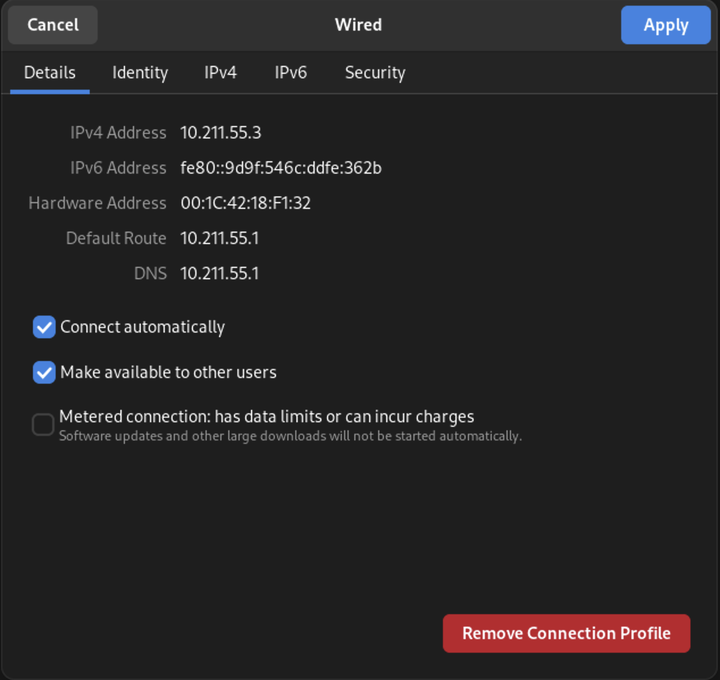Open the Security tab

tap(375, 73)
